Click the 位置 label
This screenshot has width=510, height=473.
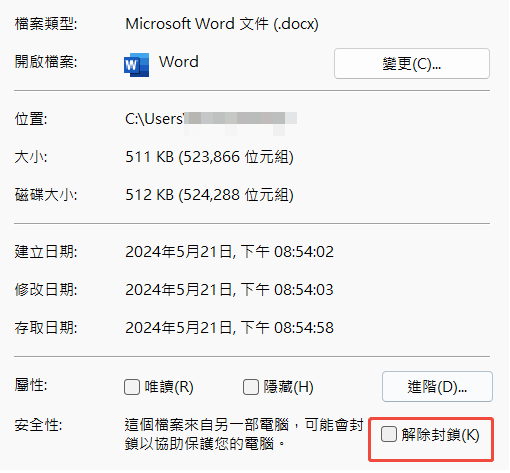(x=31, y=119)
